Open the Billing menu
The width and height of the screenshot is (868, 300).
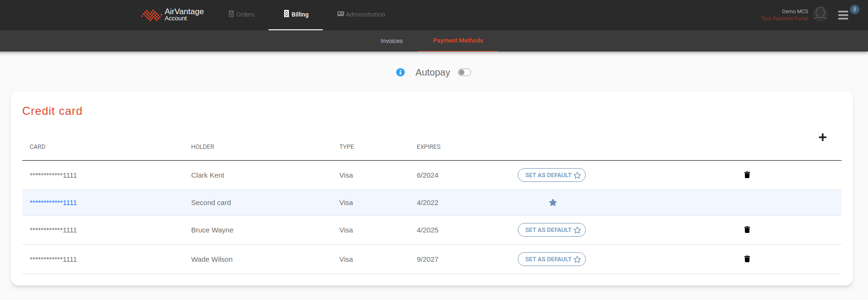(296, 15)
